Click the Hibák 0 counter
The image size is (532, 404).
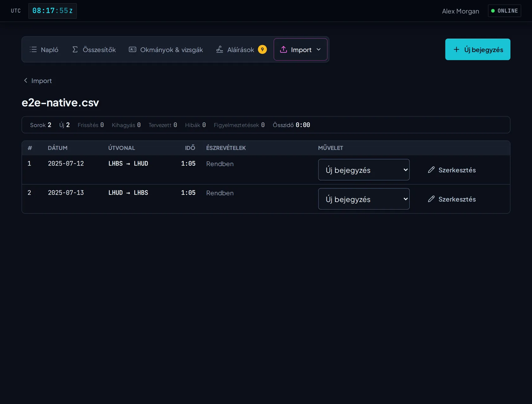[x=195, y=125]
